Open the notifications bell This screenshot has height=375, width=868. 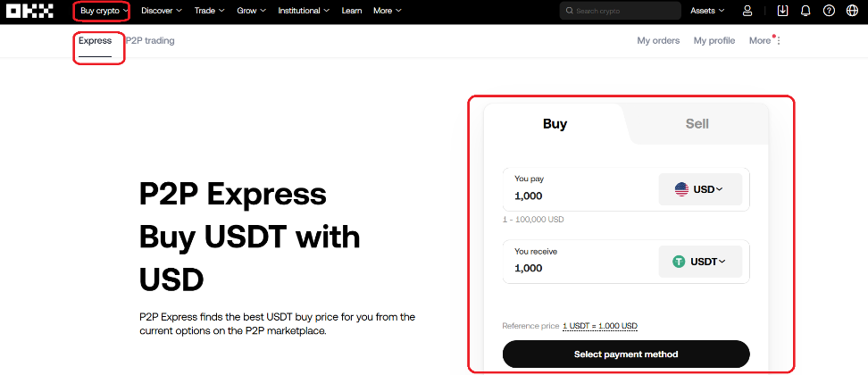tap(805, 11)
